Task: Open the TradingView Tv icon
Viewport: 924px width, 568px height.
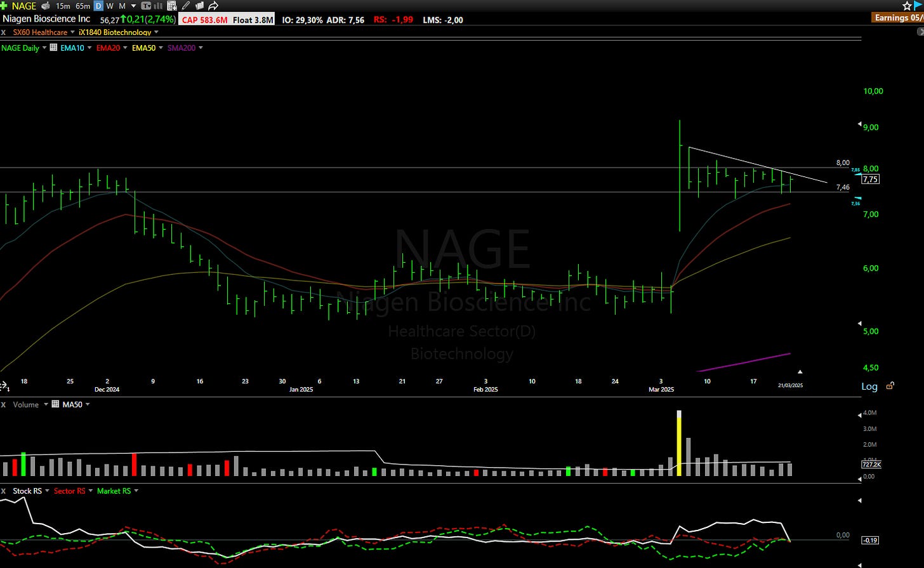Action: (x=145, y=6)
